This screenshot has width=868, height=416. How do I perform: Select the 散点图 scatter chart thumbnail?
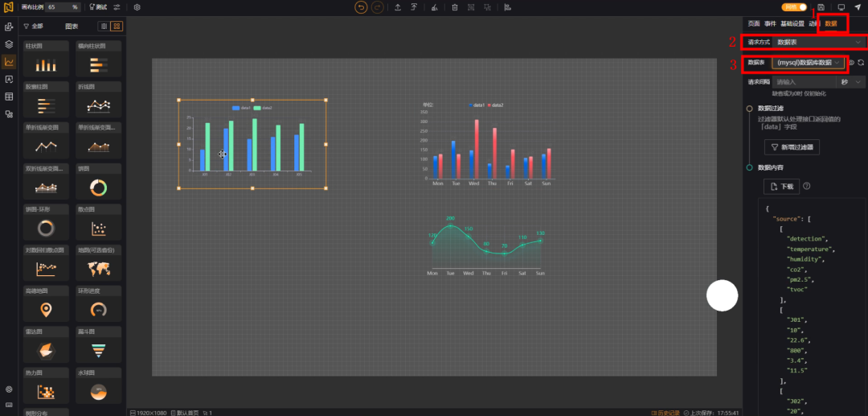point(98,222)
